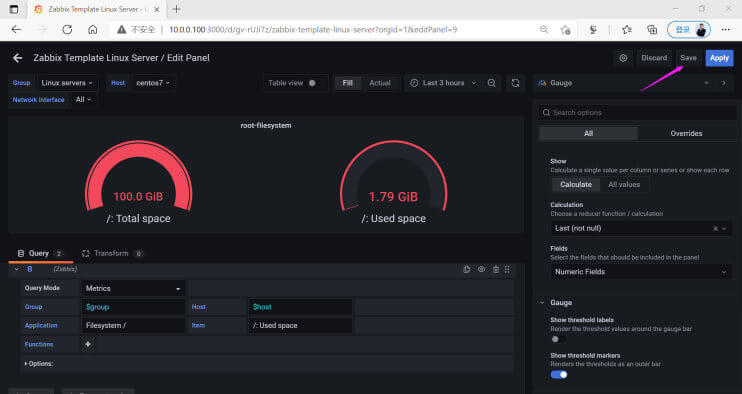The image size is (742, 394).
Task: Open Network interface All dropdown
Action: (x=83, y=99)
